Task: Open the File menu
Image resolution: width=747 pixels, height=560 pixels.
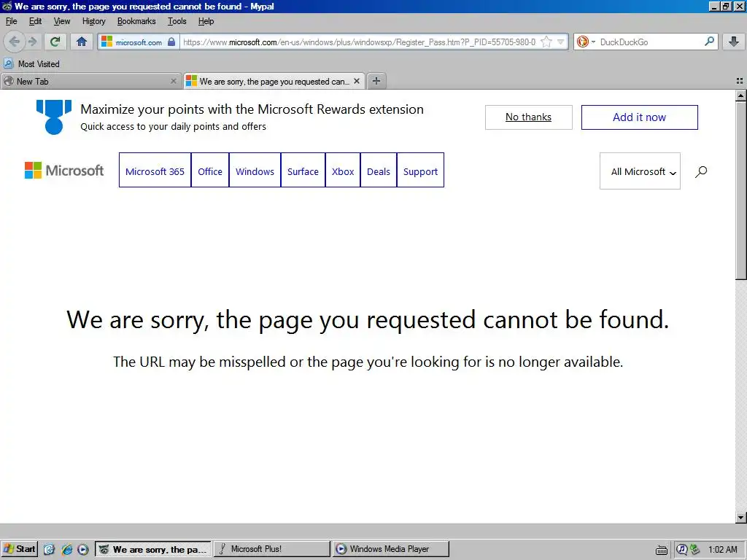Action: [11, 21]
